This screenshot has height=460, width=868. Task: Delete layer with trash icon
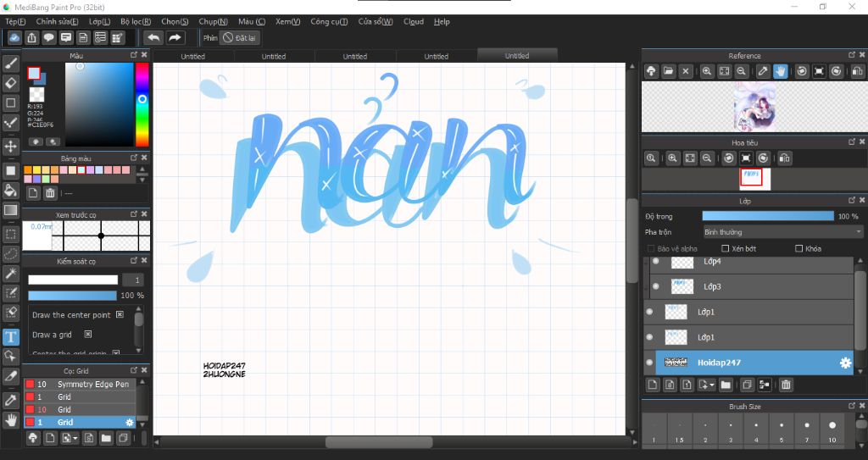(786, 385)
